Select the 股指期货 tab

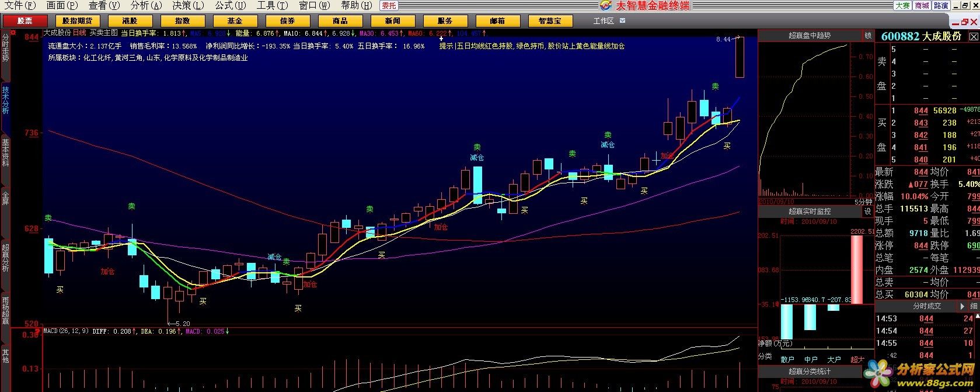[x=77, y=21]
